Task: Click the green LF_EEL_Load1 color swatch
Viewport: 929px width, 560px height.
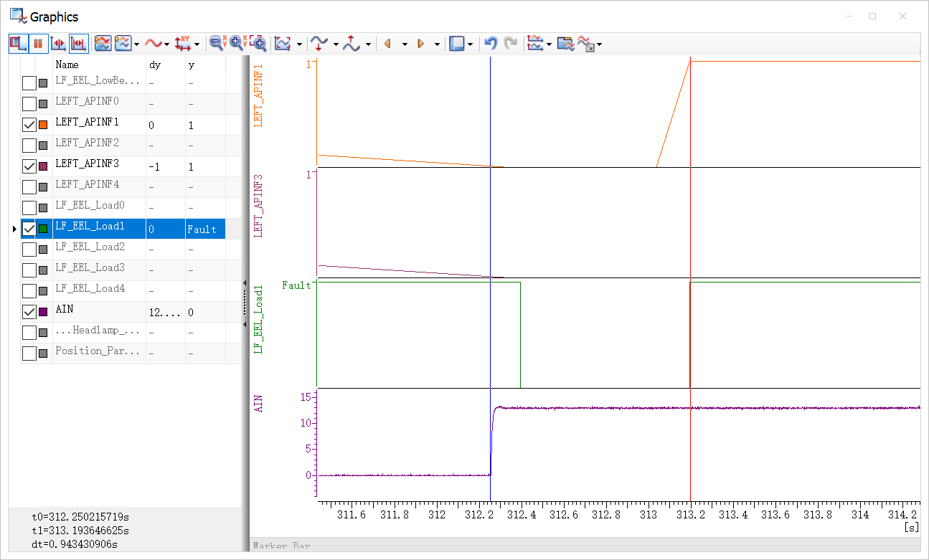Action: [x=43, y=229]
